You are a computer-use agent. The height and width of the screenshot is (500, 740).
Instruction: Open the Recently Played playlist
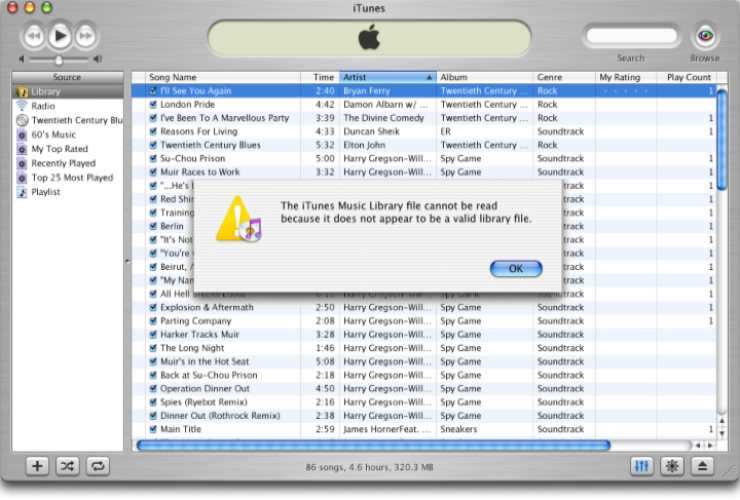pyautogui.click(x=67, y=163)
